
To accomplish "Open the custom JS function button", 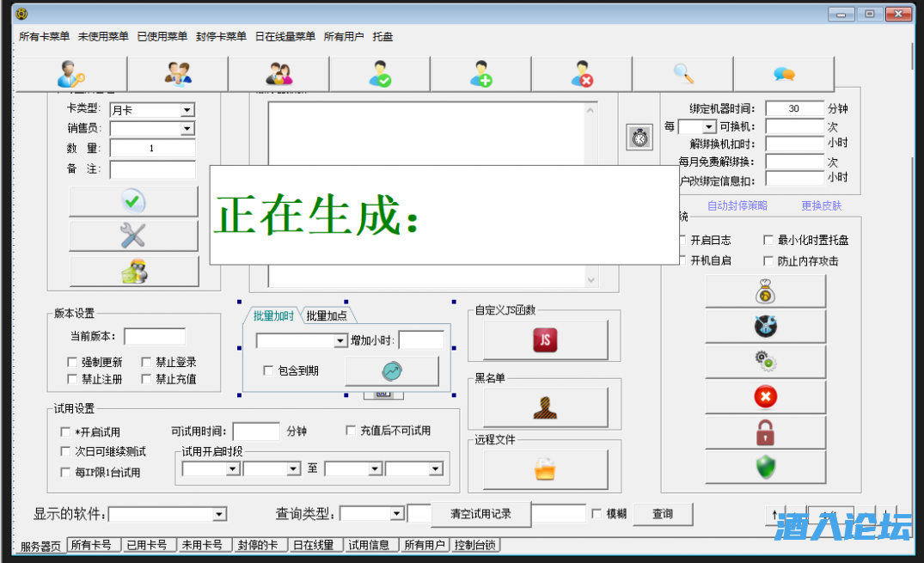I will [x=545, y=340].
